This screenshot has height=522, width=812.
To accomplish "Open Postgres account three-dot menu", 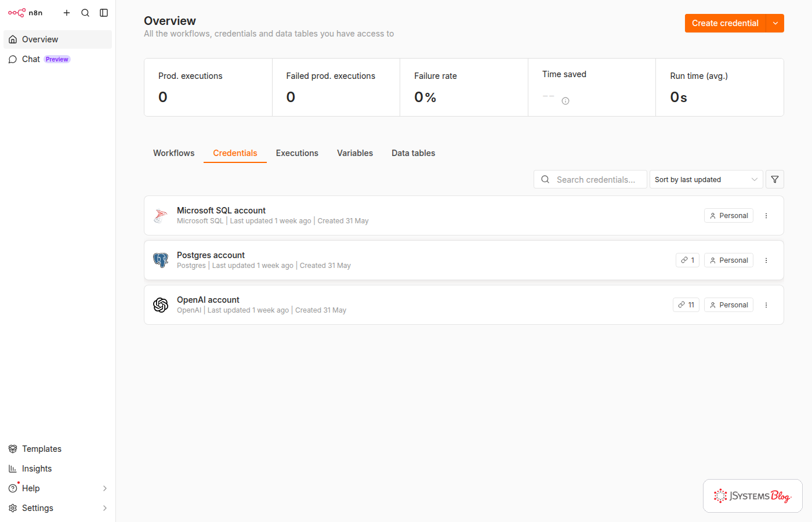I will (766, 260).
